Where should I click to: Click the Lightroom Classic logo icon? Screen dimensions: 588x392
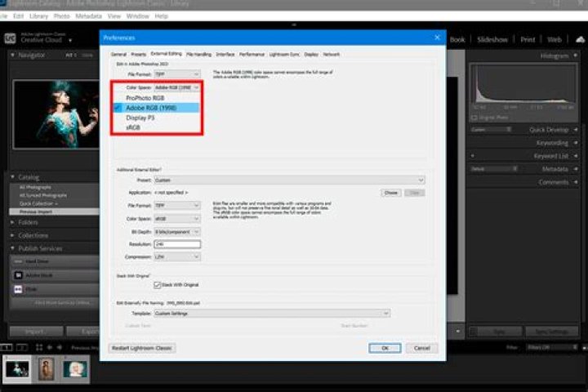pos(10,38)
